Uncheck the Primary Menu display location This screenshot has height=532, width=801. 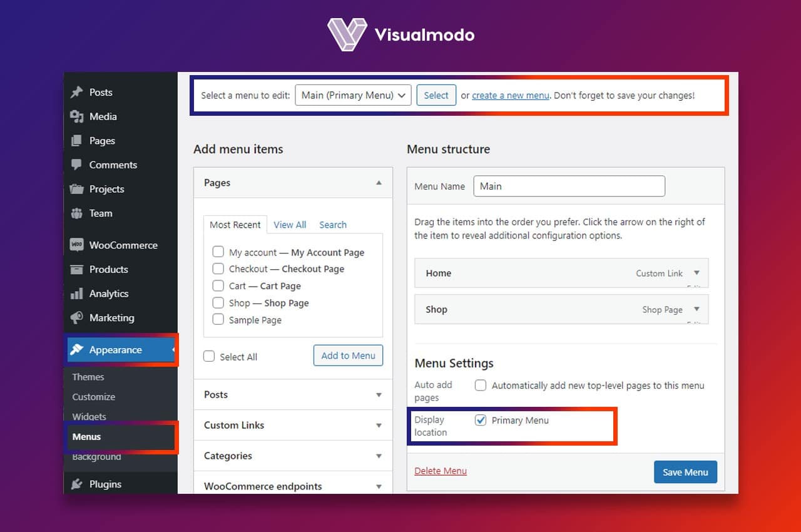coord(481,420)
